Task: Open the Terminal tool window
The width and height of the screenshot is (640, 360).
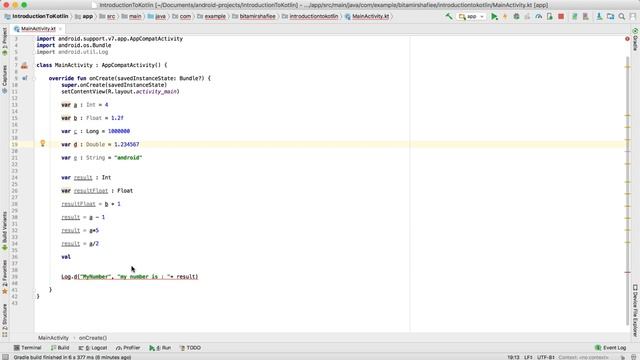Action: pyautogui.click(x=28, y=348)
